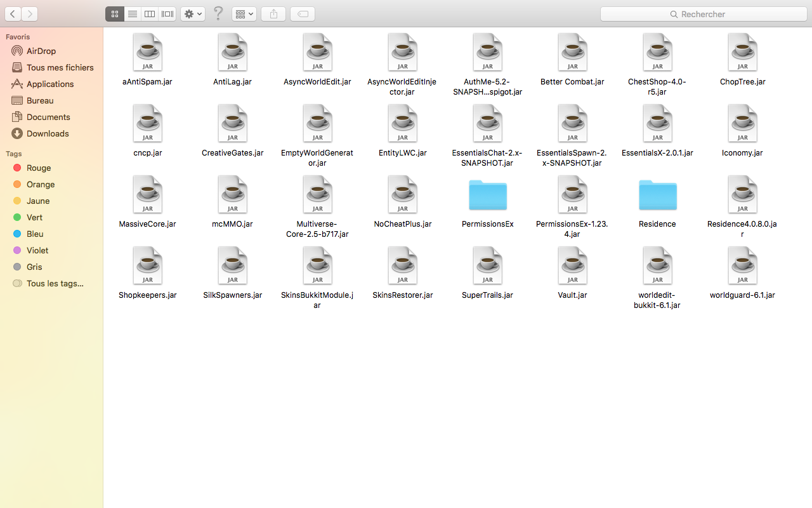The height and width of the screenshot is (508, 812).
Task: Select the ChestShop-4.0-r5.jar file icon
Action: [658, 52]
